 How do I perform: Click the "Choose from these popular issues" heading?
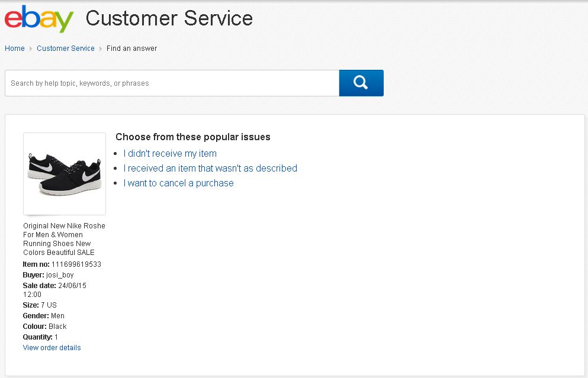(x=193, y=137)
